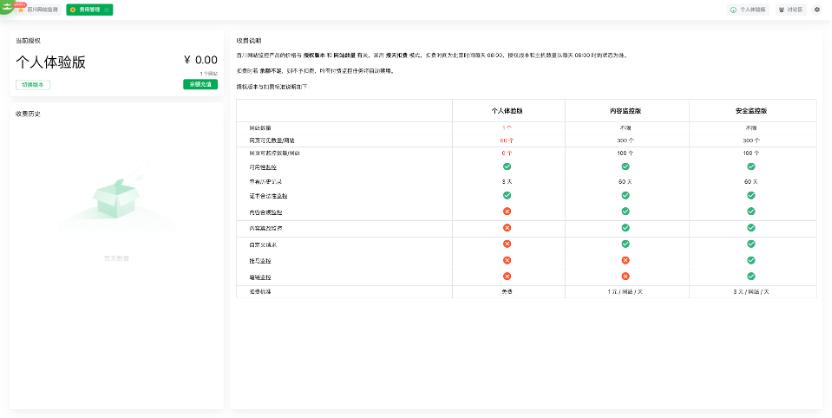Click the 挂马监控 red cross under 个人体验版

[x=507, y=260]
